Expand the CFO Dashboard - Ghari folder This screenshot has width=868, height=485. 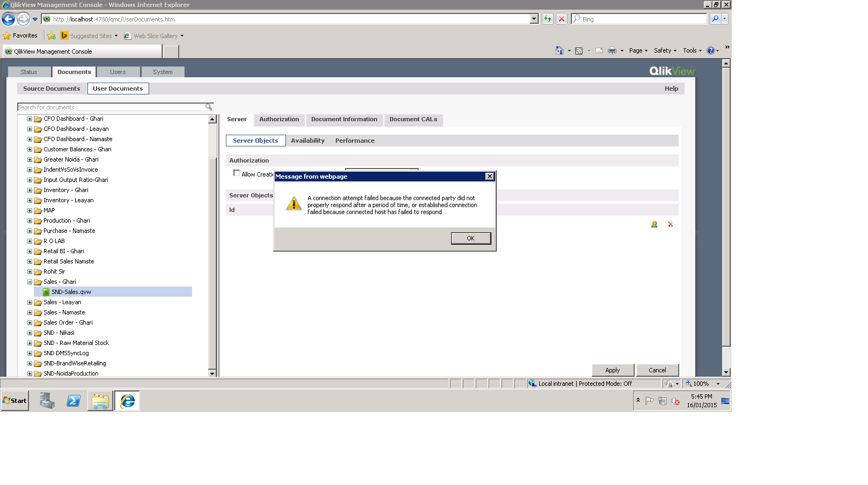tap(30, 119)
